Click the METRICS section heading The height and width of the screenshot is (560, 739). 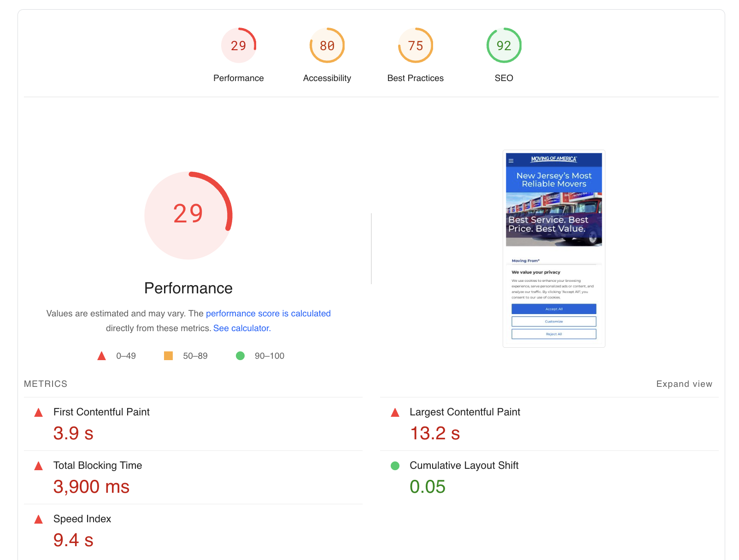click(x=46, y=384)
